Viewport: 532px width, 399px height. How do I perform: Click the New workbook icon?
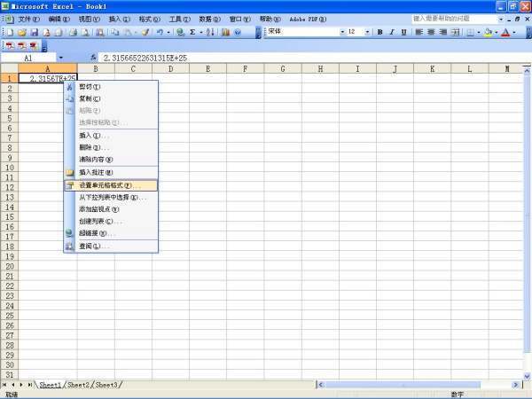[x=9, y=32]
